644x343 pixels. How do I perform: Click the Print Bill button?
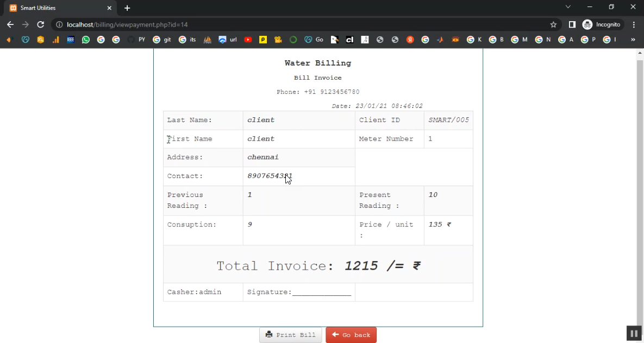(291, 335)
